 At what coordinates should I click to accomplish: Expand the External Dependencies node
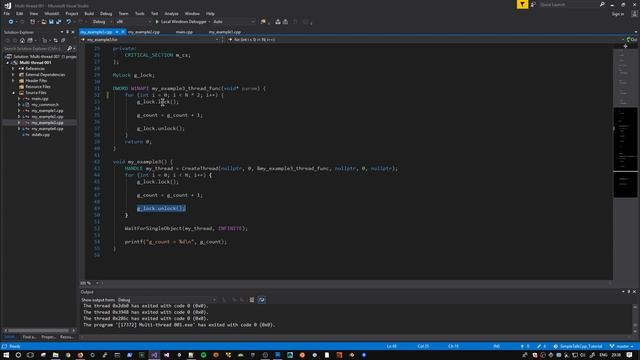[x=13, y=75]
